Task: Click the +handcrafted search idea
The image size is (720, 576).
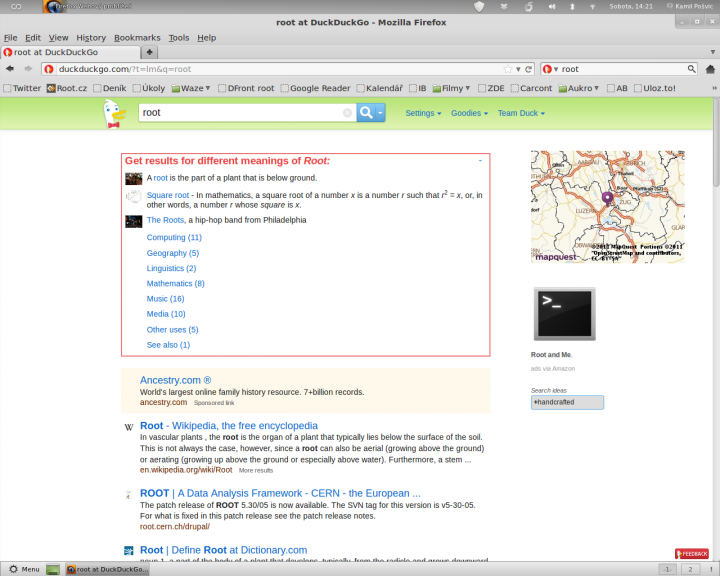Action: point(567,402)
